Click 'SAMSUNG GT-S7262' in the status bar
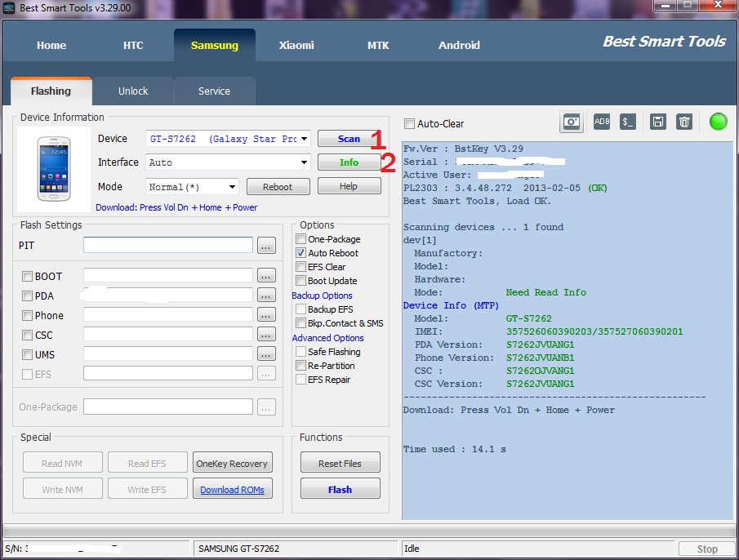 pos(239,549)
